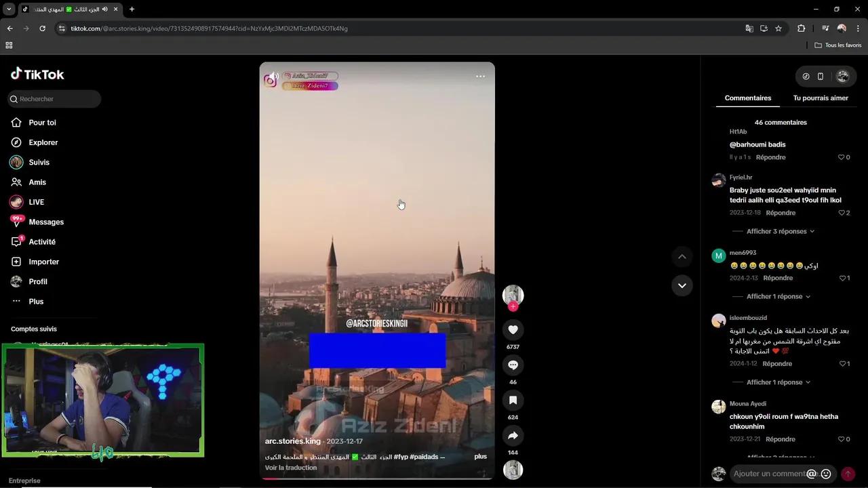Expand description with plus link

tap(481, 457)
